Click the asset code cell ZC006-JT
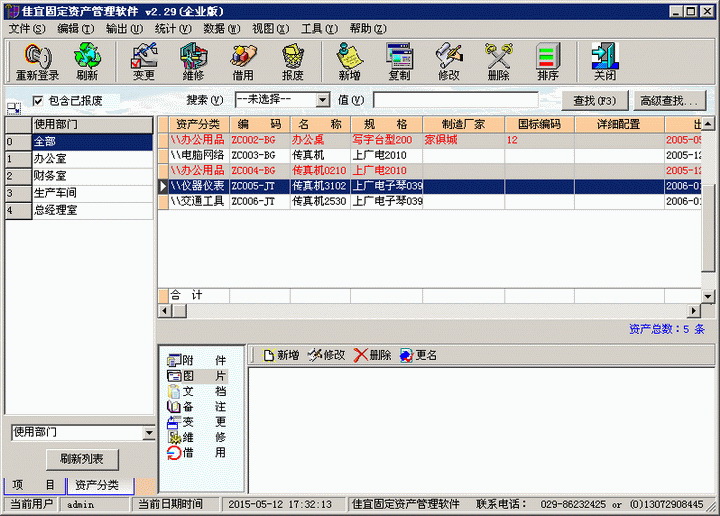The width and height of the screenshot is (720, 516). coord(259,201)
